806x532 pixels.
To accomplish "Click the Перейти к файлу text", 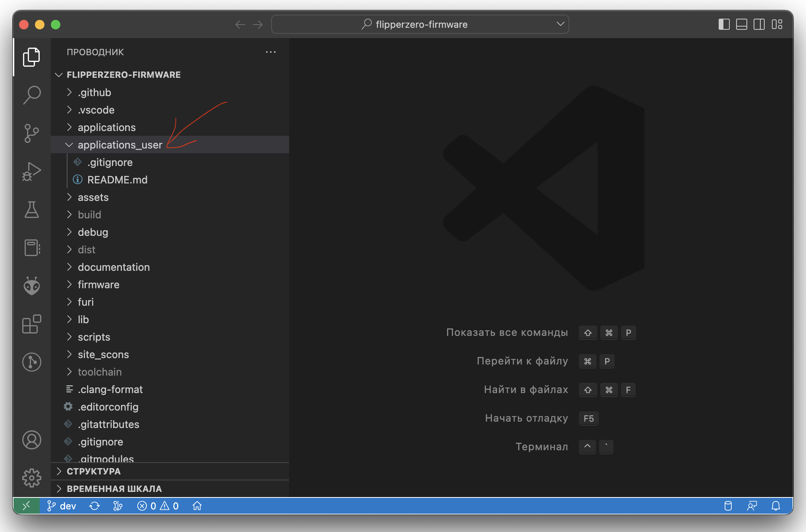I will [522, 361].
